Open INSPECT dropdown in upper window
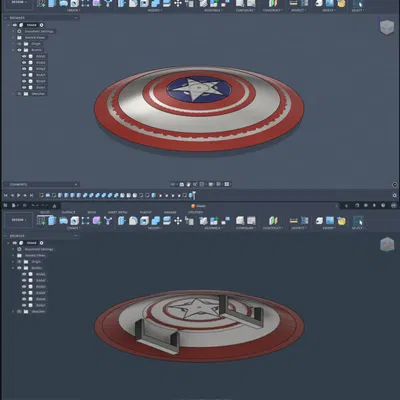The height and width of the screenshot is (400, 400). pos(298,11)
